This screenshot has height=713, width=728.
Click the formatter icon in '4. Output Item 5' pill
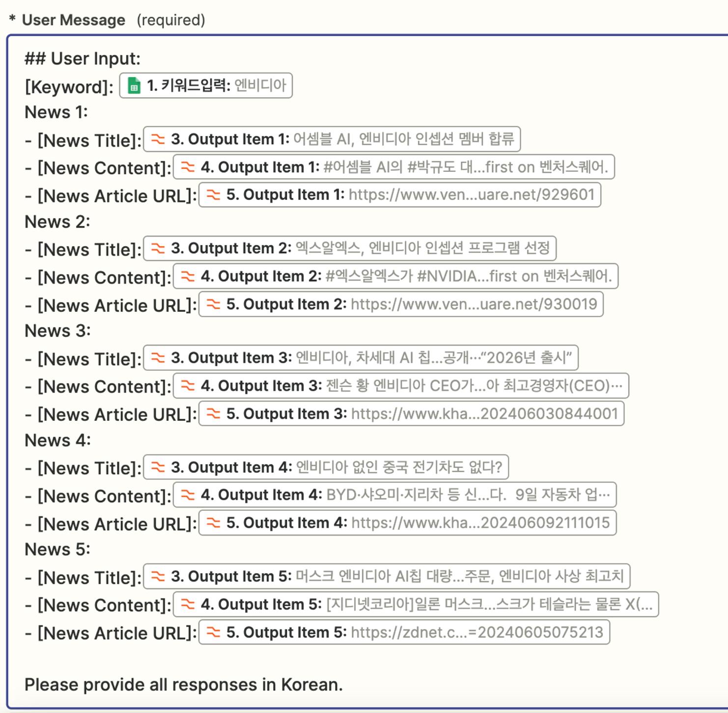[188, 604]
